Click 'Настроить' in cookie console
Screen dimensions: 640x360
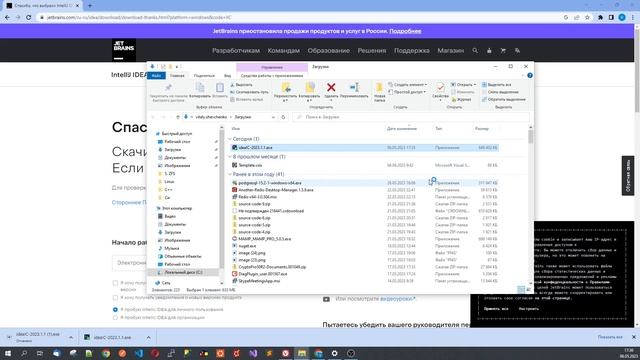(x=529, y=309)
